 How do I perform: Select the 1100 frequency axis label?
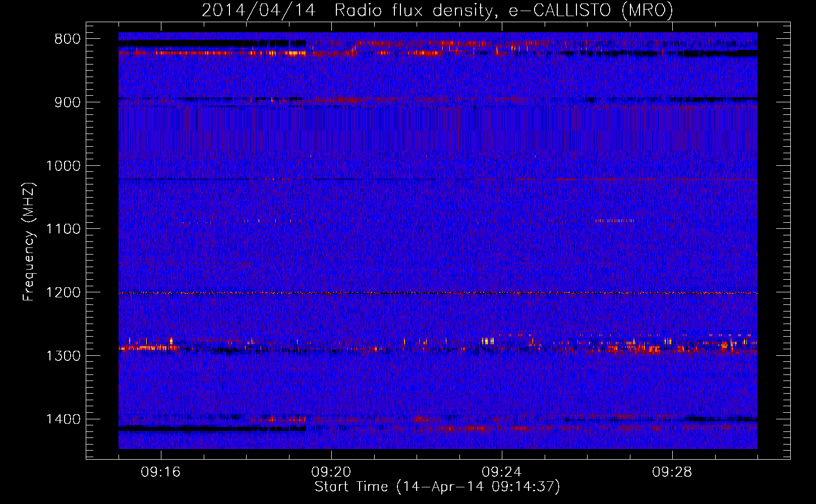[63, 229]
